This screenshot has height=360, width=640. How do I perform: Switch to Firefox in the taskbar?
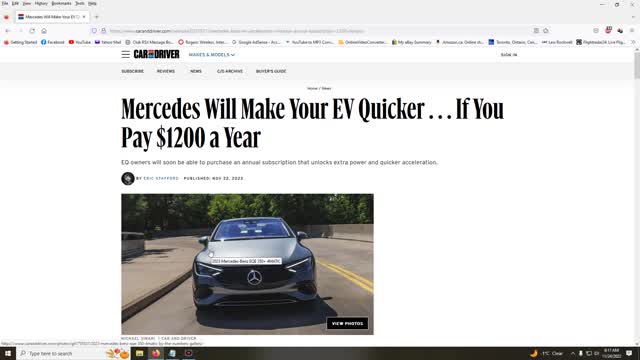[156, 353]
